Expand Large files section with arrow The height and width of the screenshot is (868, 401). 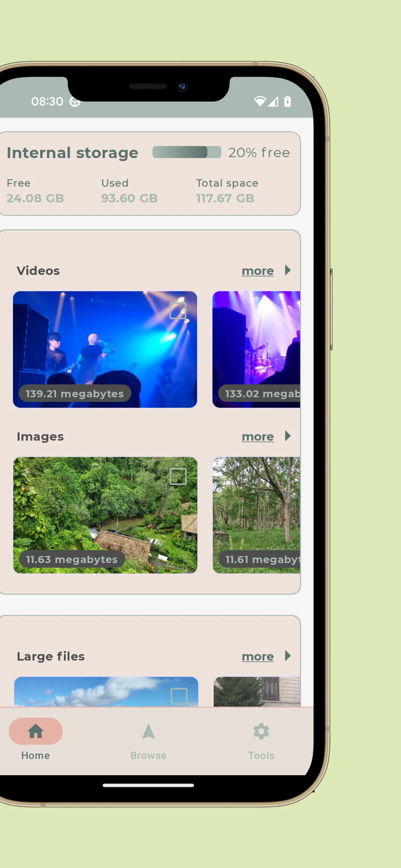288,656
